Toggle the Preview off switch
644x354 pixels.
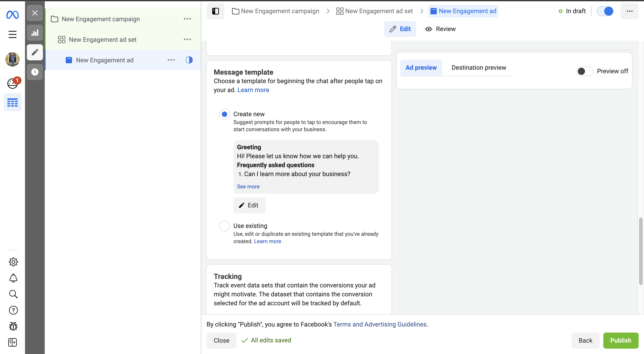click(x=585, y=71)
